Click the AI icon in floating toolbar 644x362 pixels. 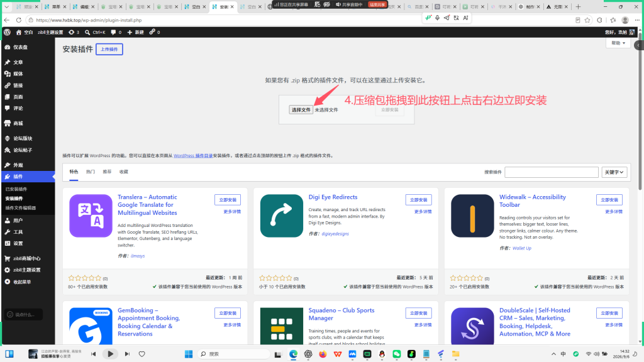465,18
